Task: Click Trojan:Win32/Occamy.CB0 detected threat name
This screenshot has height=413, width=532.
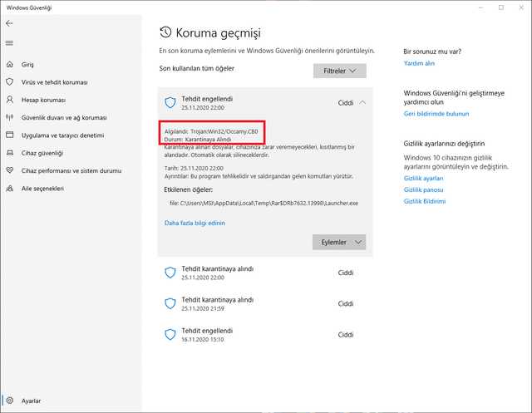Action: (x=224, y=131)
